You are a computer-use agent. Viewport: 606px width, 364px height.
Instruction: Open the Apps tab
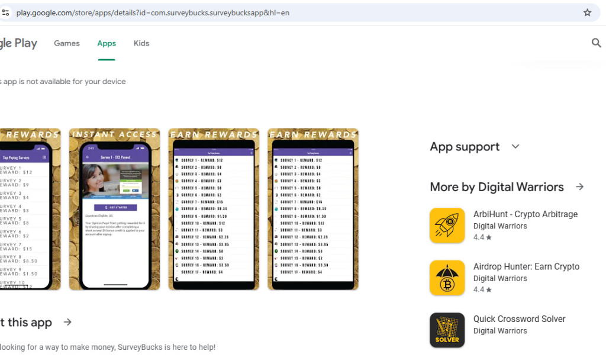point(106,43)
